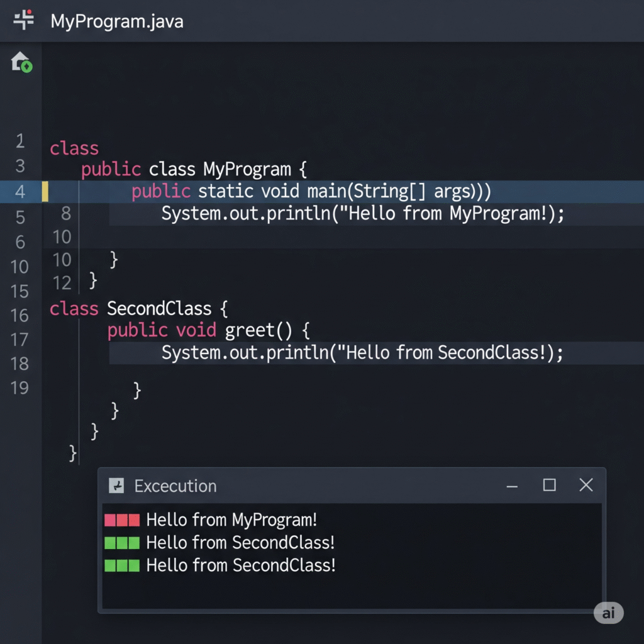Image resolution: width=644 pixels, height=644 pixels.
Task: Maximize the Excecution panel
Action: tap(549, 485)
